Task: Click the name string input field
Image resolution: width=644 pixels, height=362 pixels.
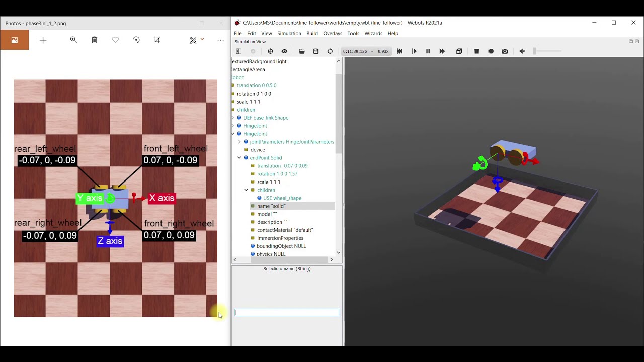Action: pyautogui.click(x=287, y=313)
